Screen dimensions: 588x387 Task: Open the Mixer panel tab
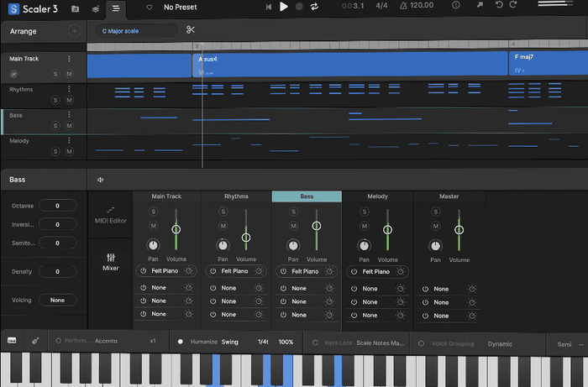click(x=111, y=263)
